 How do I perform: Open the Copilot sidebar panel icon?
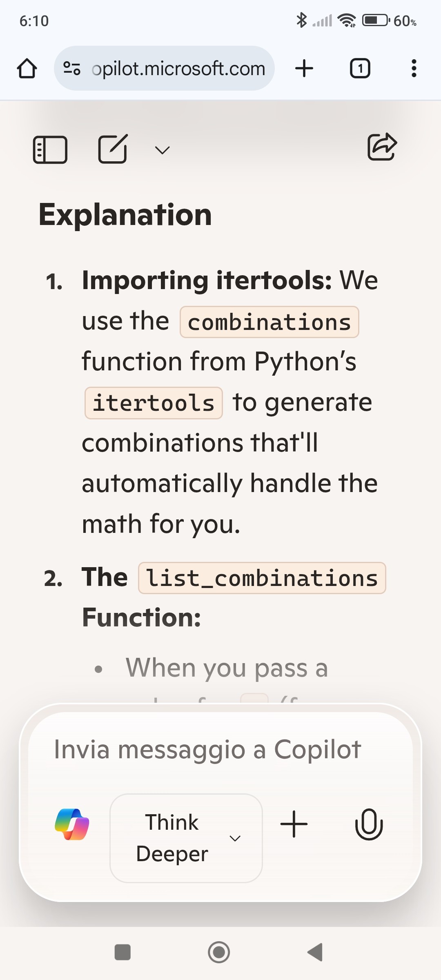[x=50, y=150]
